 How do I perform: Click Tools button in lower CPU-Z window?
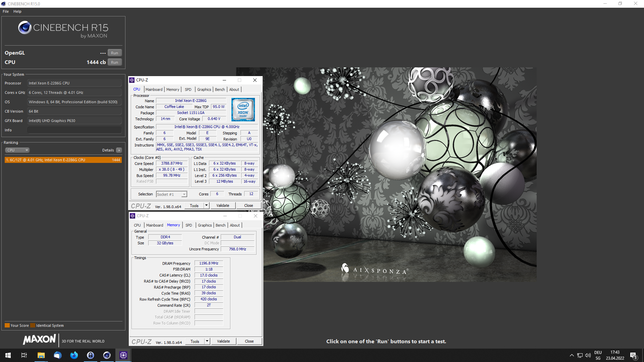click(x=195, y=342)
